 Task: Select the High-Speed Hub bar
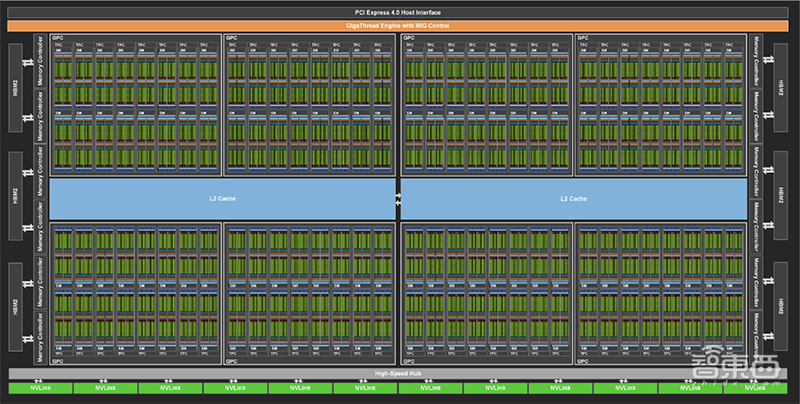pos(399,373)
